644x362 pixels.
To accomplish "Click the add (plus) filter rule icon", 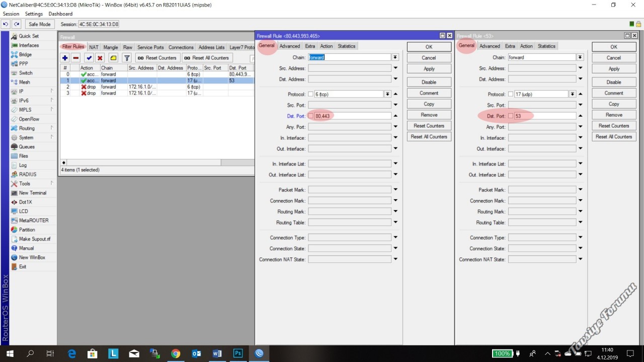I will (x=65, y=58).
